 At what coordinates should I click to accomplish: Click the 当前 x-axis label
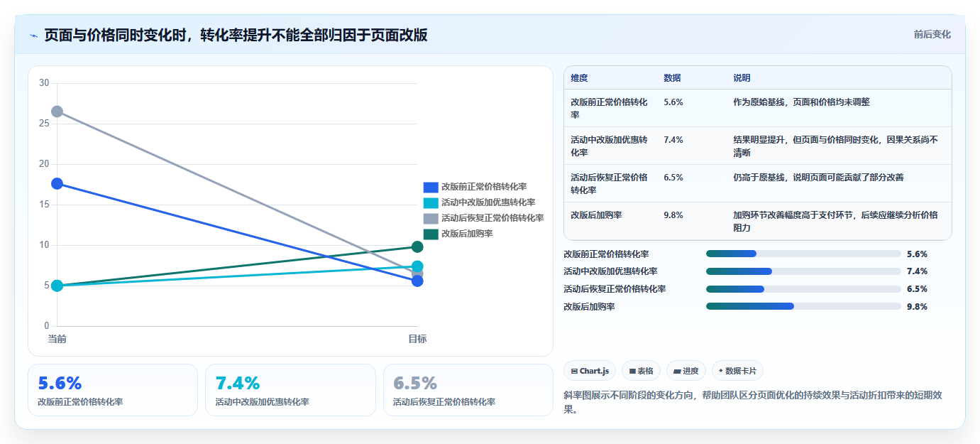pyautogui.click(x=57, y=339)
